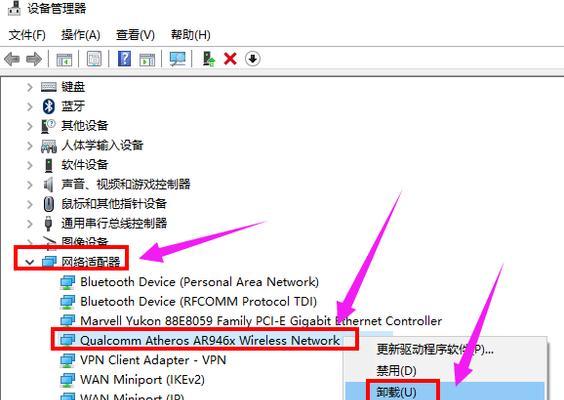Expand the 键盘 category

coord(30,87)
